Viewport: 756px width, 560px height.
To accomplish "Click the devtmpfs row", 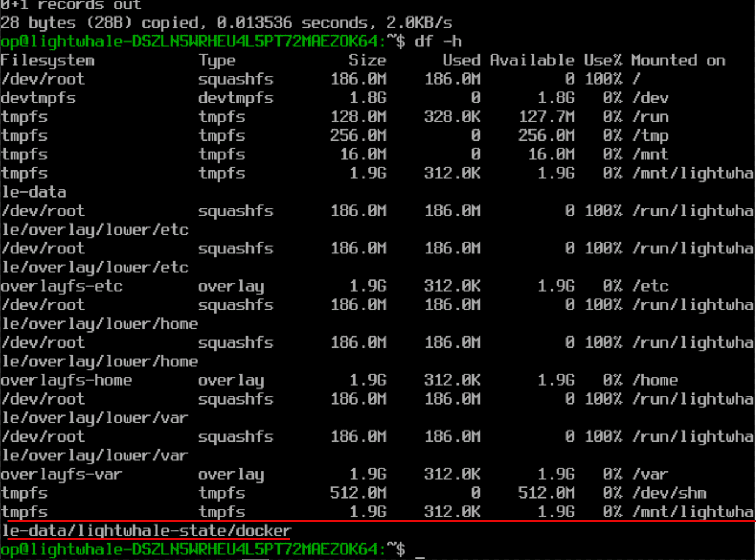I will tap(38, 98).
